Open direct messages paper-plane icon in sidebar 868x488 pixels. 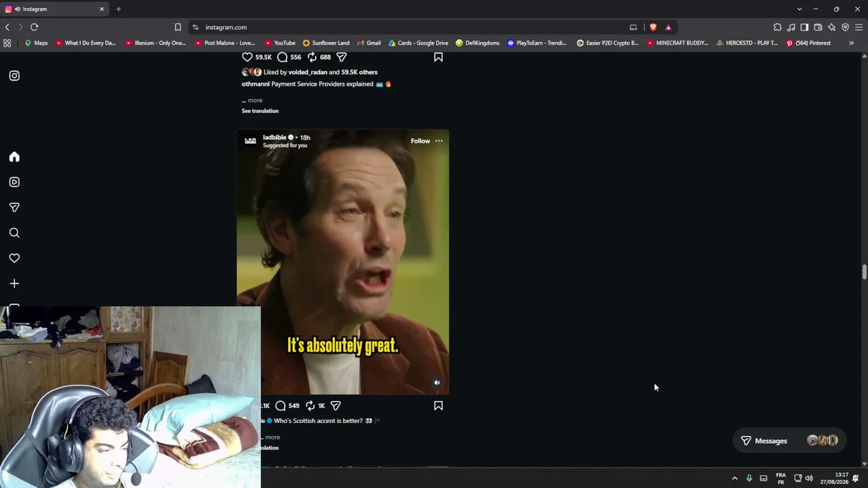point(14,207)
